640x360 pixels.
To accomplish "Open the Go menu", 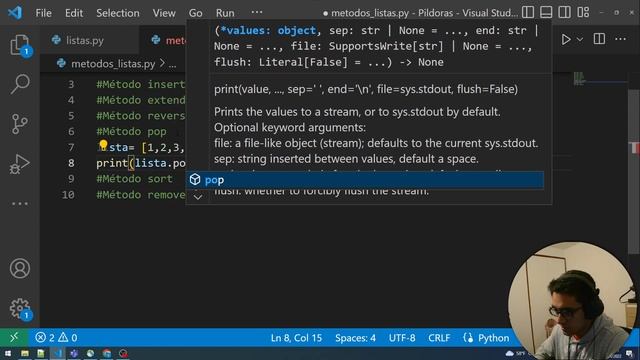I will 196,13.
